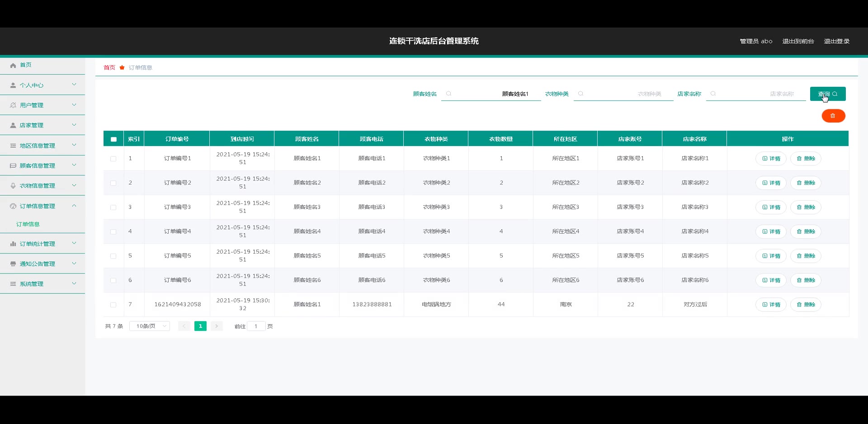Expand 店家管理 menu chevron
This screenshot has height=424, width=868.
click(74, 125)
